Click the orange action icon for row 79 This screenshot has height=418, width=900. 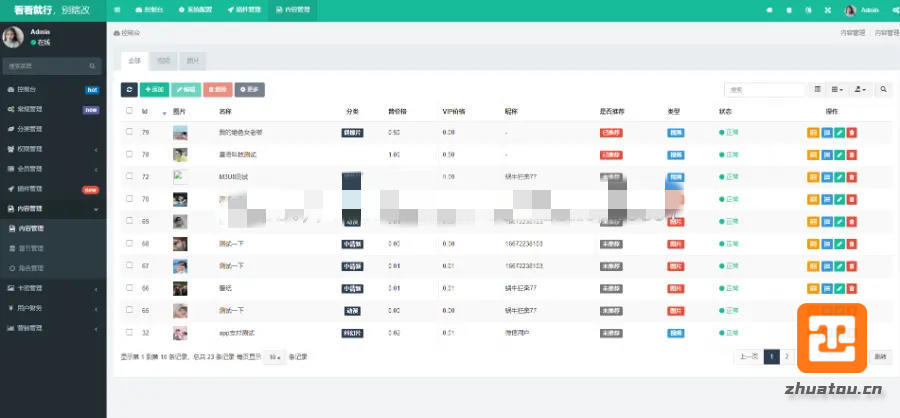pyautogui.click(x=812, y=132)
